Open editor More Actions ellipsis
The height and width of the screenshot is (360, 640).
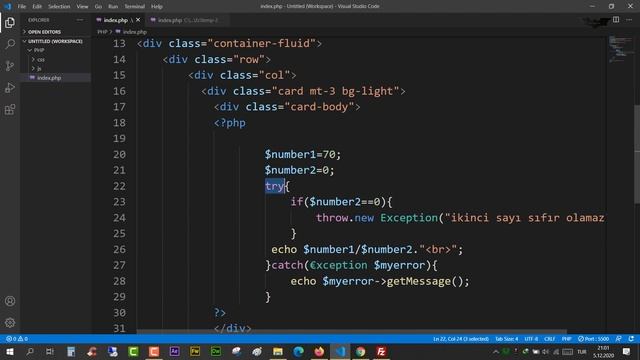pyautogui.click(x=629, y=20)
